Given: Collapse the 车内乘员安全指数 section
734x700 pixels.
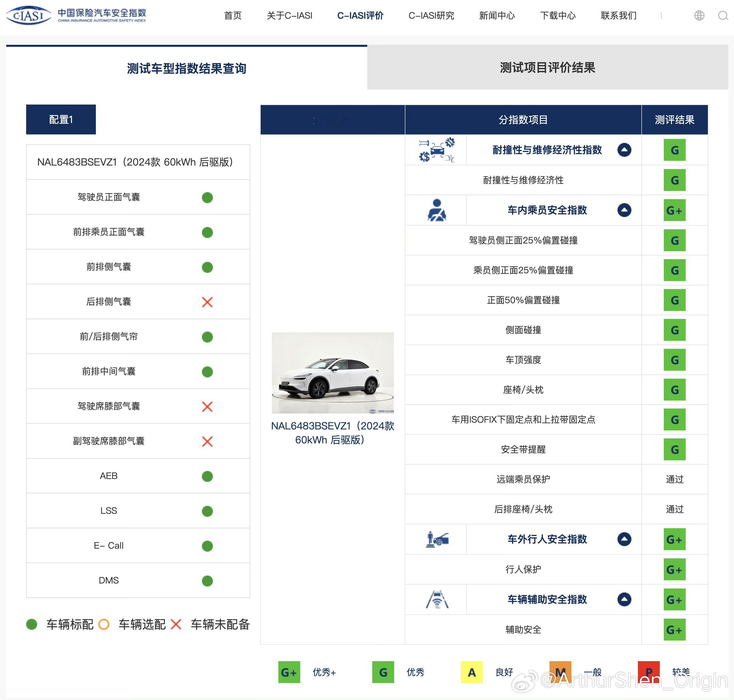Looking at the screenshot, I should (x=624, y=210).
